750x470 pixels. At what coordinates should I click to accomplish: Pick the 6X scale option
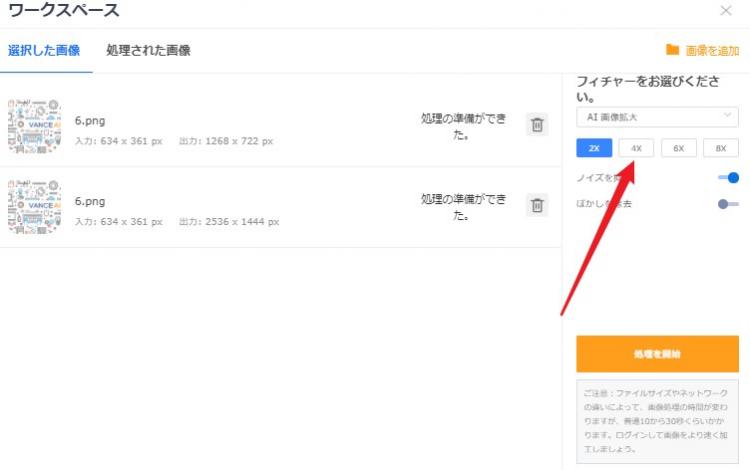tap(679, 148)
